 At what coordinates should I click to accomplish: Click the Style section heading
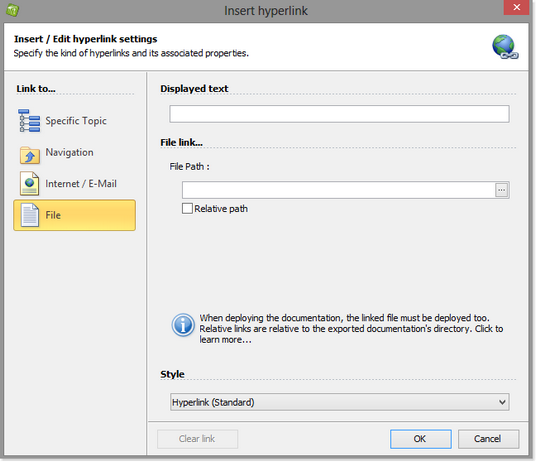(172, 374)
